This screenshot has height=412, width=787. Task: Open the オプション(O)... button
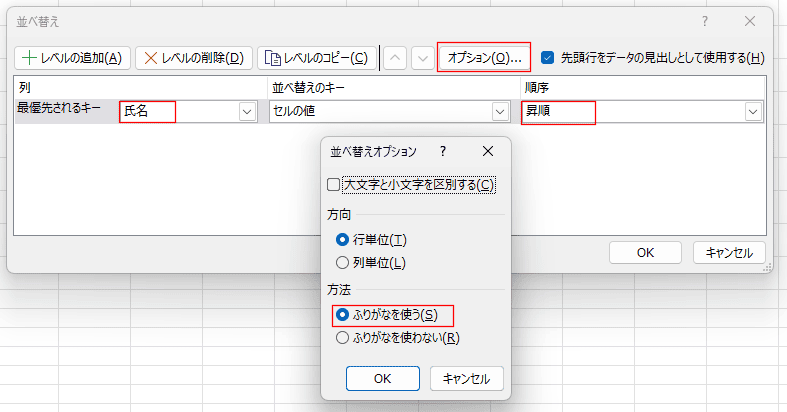click(x=484, y=58)
